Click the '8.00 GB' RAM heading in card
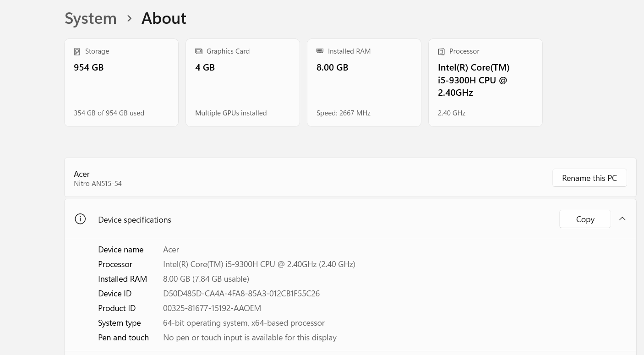The height and width of the screenshot is (355, 644). coord(332,67)
